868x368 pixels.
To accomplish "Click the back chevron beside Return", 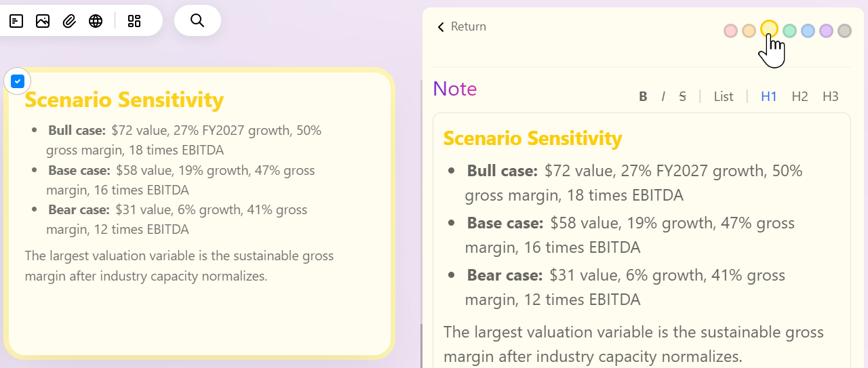I will click(x=441, y=27).
